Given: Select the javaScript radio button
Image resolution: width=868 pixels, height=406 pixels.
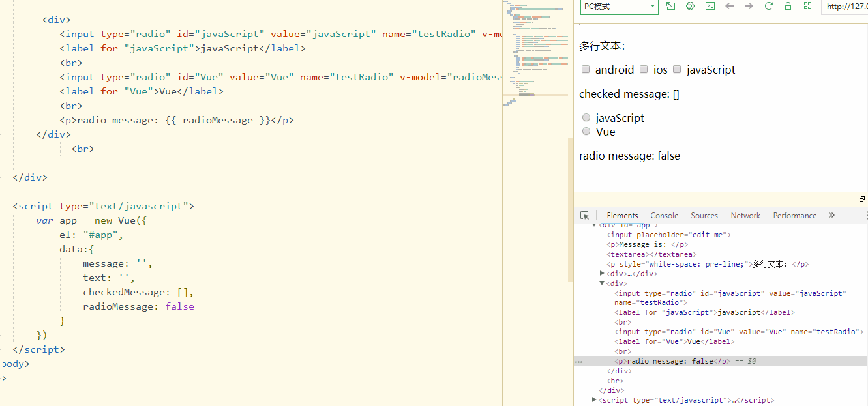Looking at the screenshot, I should pos(586,117).
